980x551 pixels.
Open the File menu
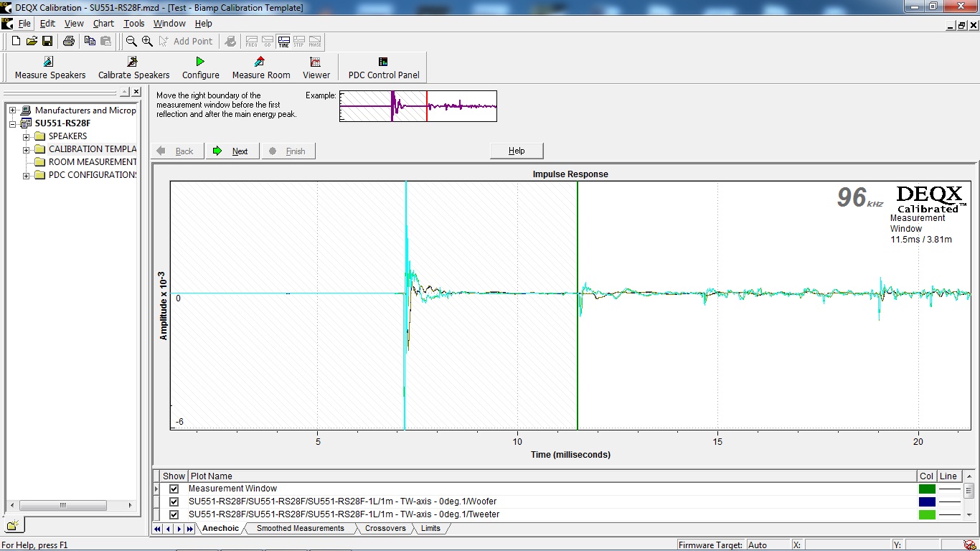click(24, 24)
